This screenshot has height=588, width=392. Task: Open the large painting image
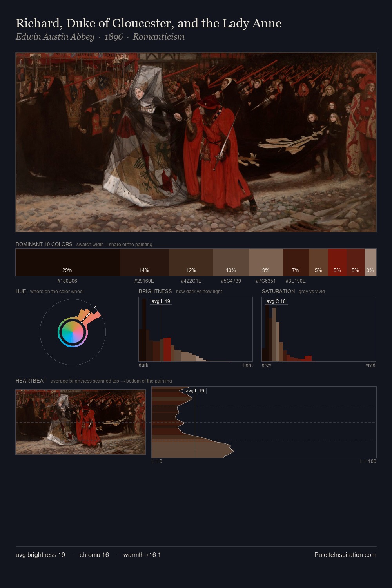click(x=196, y=142)
